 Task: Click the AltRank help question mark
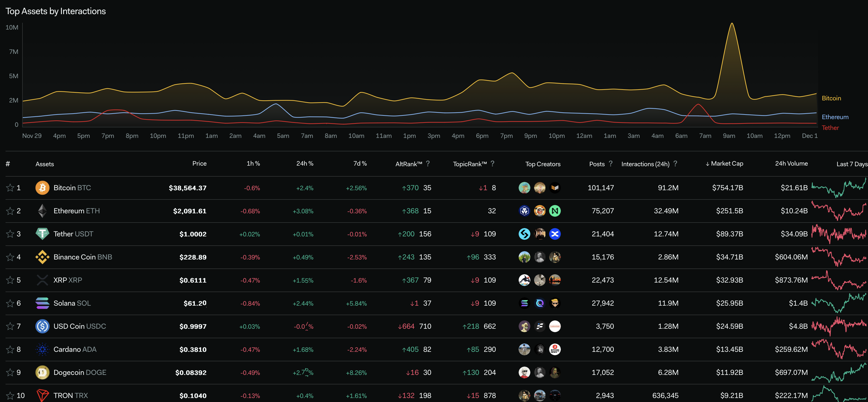pyautogui.click(x=428, y=163)
